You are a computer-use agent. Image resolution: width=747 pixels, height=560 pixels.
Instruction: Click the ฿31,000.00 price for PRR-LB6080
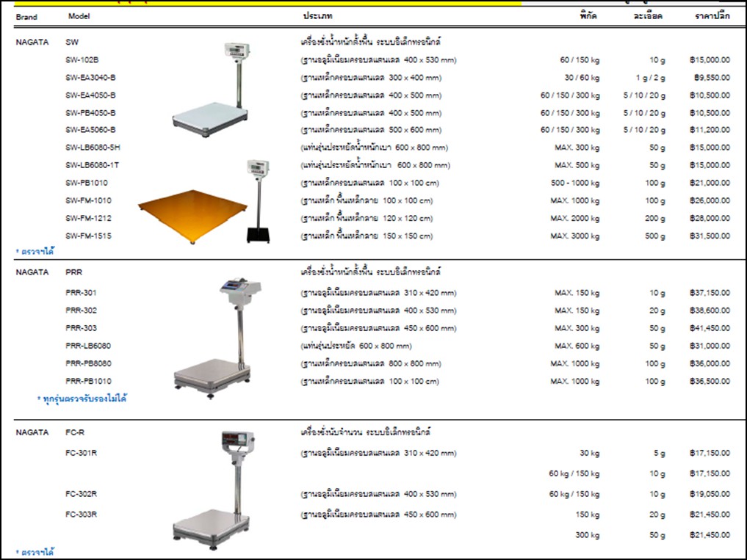coord(710,346)
